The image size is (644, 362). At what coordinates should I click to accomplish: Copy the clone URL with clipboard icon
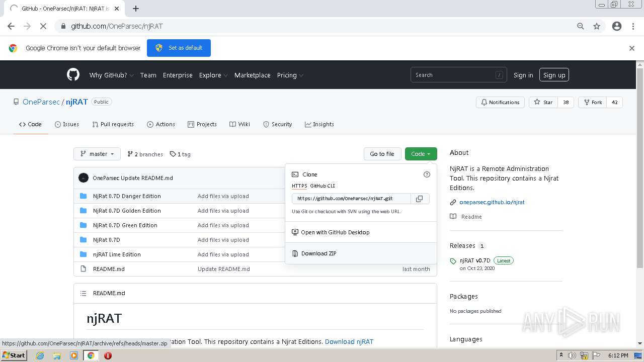point(420,199)
